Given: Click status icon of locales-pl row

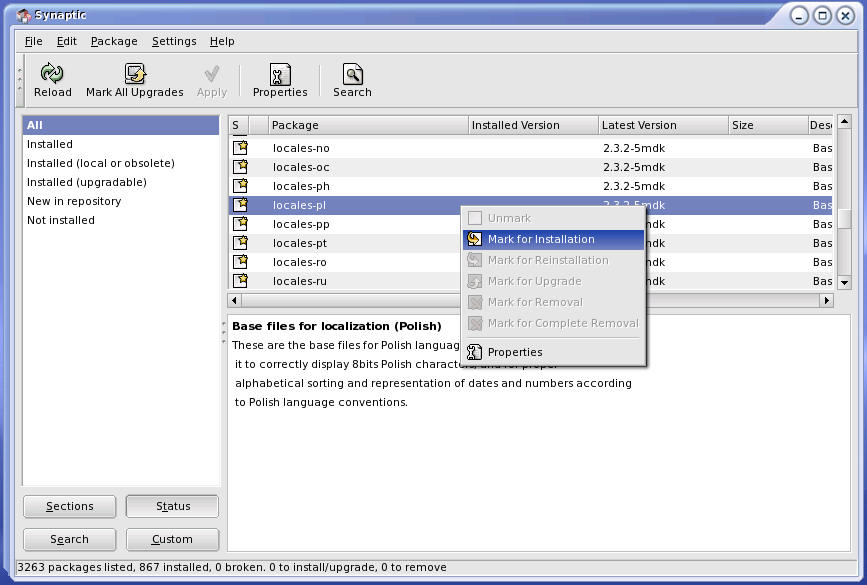Looking at the screenshot, I should 240,204.
